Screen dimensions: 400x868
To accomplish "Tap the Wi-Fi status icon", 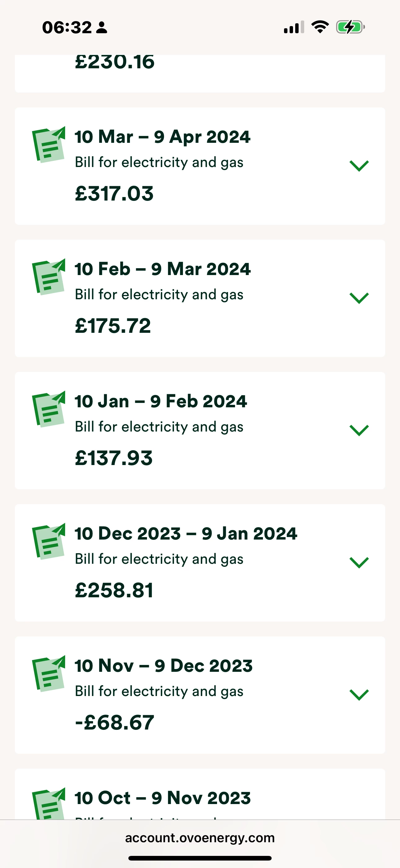I will click(x=320, y=27).
